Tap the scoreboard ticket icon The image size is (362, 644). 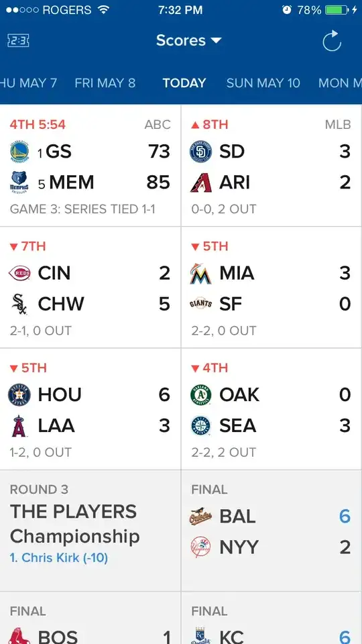pyautogui.click(x=18, y=40)
